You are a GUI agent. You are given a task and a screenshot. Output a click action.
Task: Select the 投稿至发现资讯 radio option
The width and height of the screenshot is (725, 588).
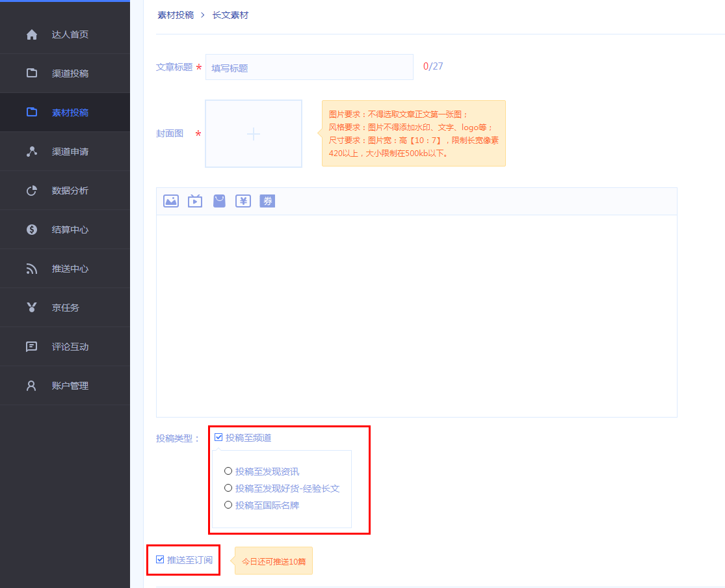[228, 471]
